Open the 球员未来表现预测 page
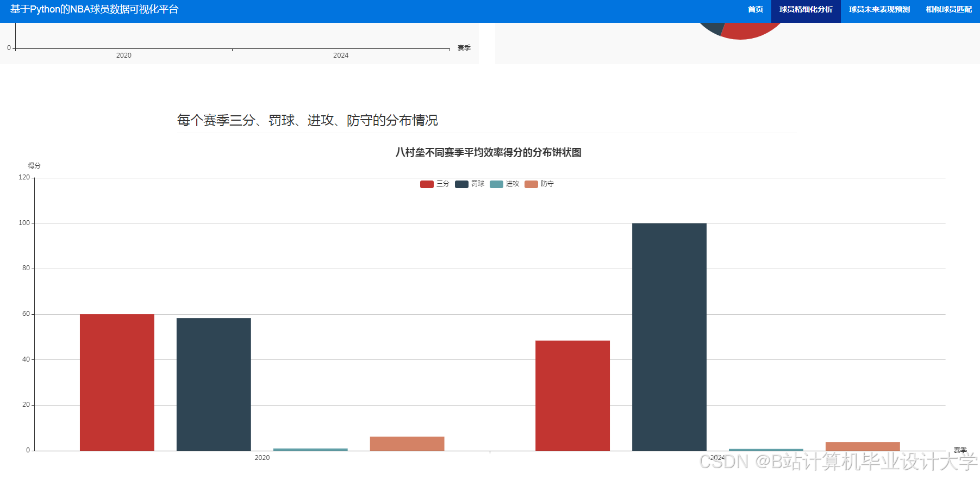This screenshot has width=980, height=479. click(879, 9)
